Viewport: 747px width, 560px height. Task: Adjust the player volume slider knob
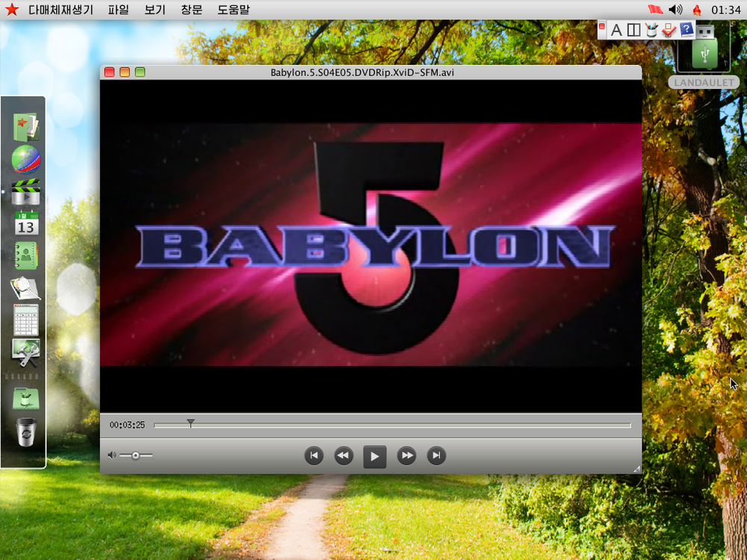tap(136, 455)
